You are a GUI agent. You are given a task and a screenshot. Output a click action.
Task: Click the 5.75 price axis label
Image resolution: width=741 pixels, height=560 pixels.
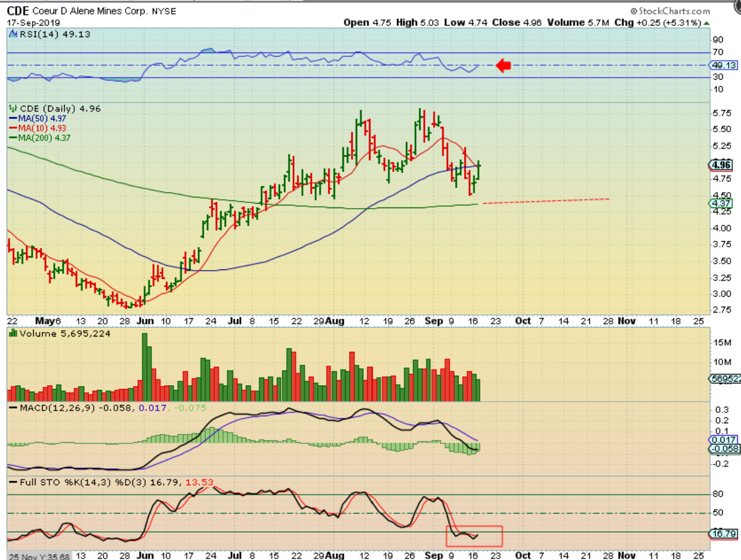point(722,113)
